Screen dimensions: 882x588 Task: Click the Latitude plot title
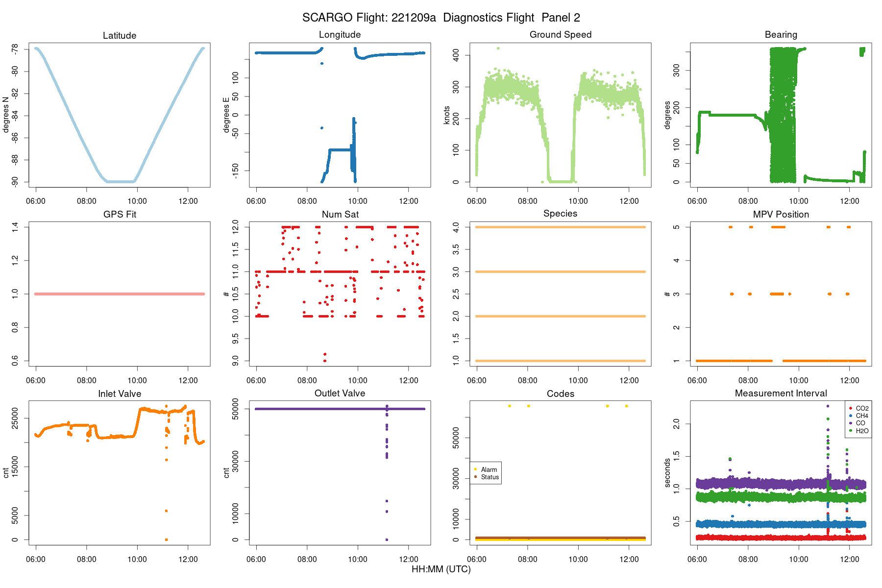[120, 35]
